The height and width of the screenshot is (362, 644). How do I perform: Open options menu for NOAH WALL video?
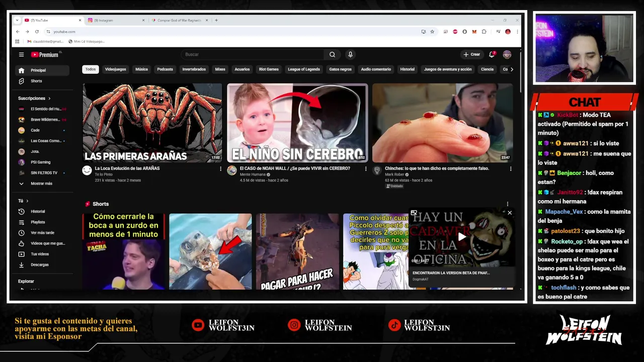(x=366, y=169)
